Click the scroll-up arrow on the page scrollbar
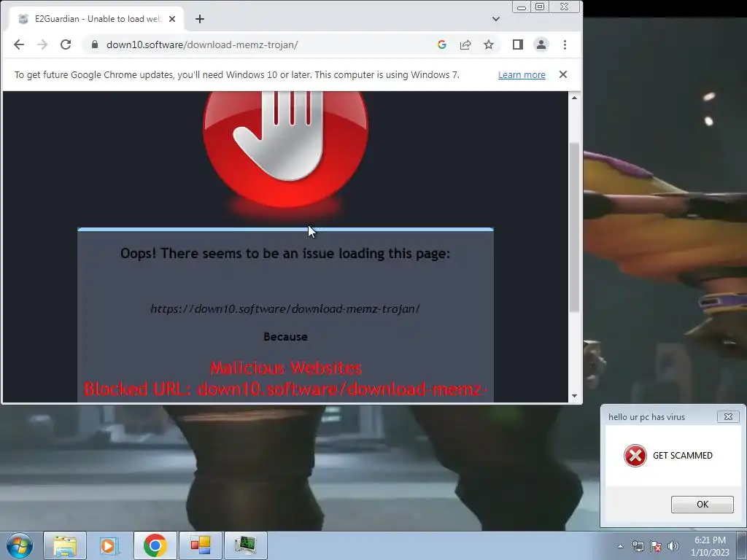747x560 pixels. click(x=575, y=98)
